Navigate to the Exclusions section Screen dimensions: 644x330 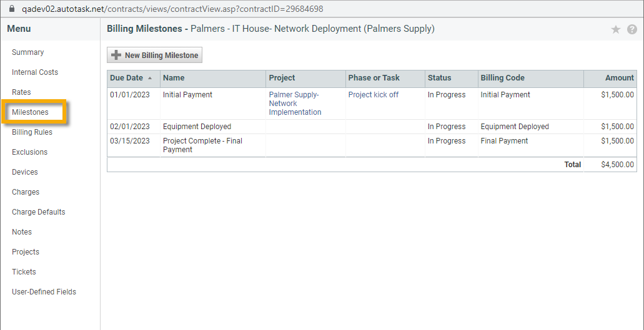(x=29, y=152)
